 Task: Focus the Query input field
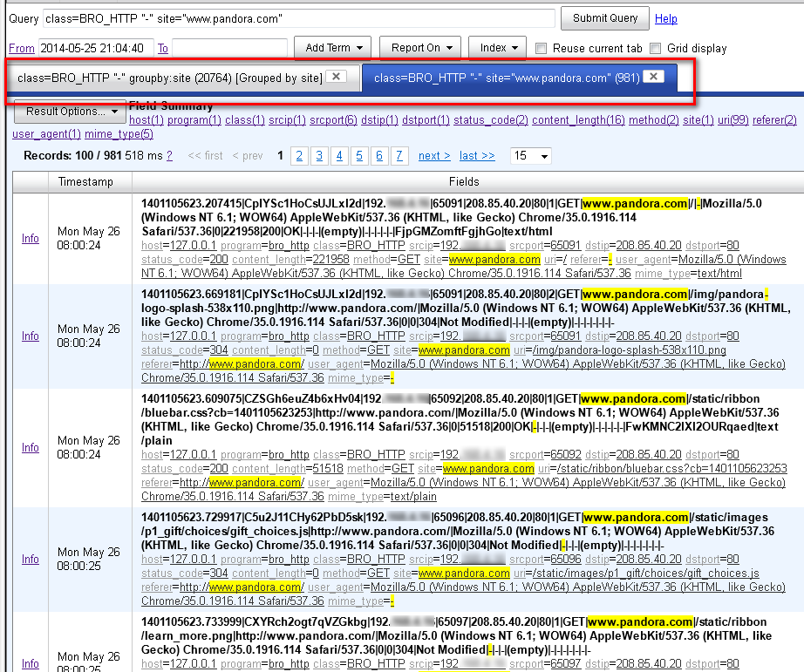pos(299,19)
